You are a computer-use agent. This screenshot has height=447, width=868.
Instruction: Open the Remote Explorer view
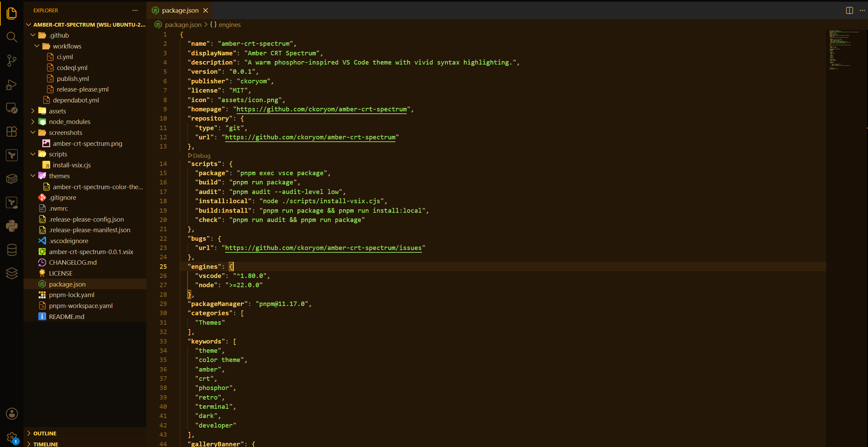pyautogui.click(x=12, y=108)
